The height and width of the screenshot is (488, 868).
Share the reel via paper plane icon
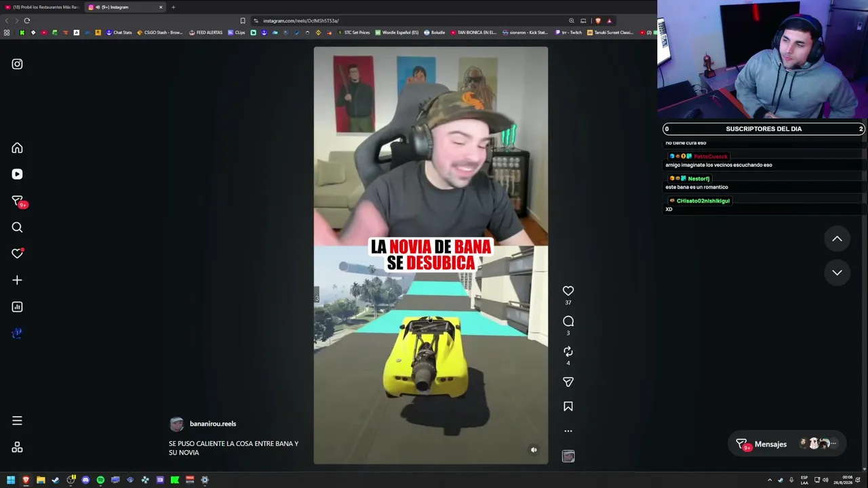pyautogui.click(x=568, y=382)
